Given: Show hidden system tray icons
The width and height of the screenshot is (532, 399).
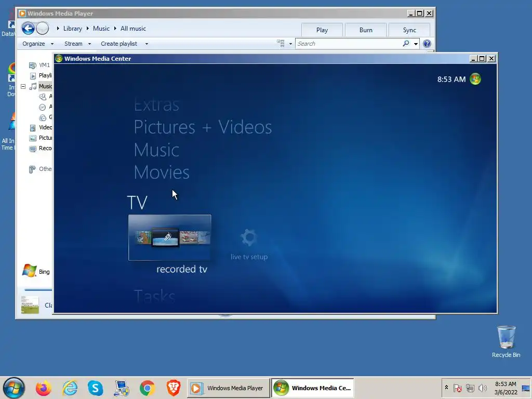Looking at the screenshot, I should coord(446,388).
